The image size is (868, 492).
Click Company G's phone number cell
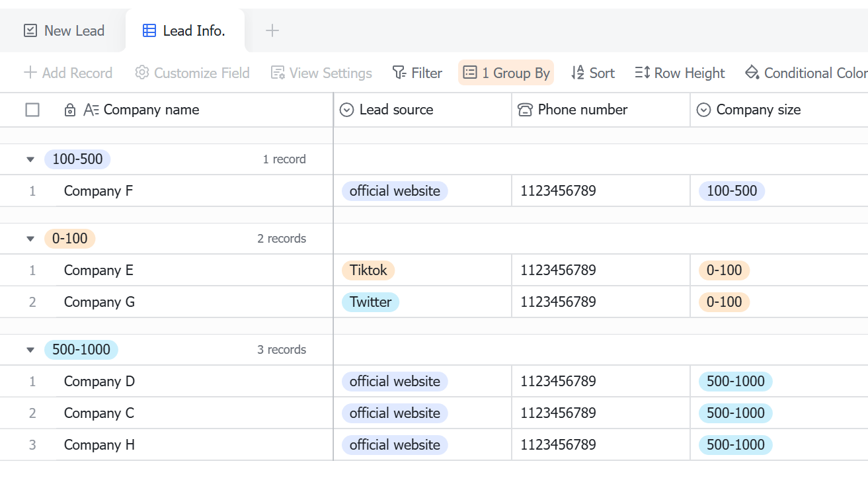[x=601, y=302]
